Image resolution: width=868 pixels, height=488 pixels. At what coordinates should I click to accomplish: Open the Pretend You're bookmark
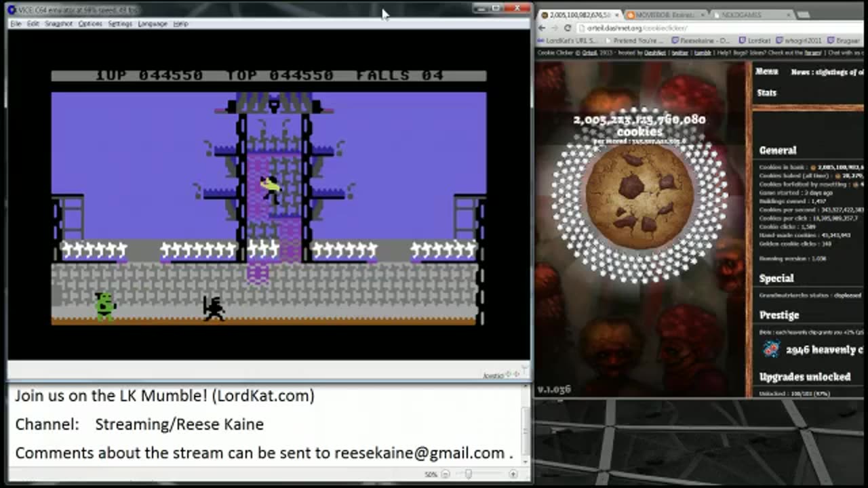[x=634, y=41]
